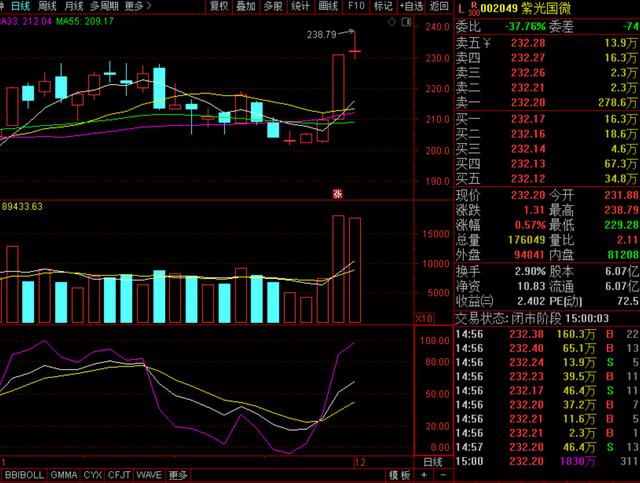Select the CFJT indicator tab
This screenshot has width=640, height=483.
(119, 475)
